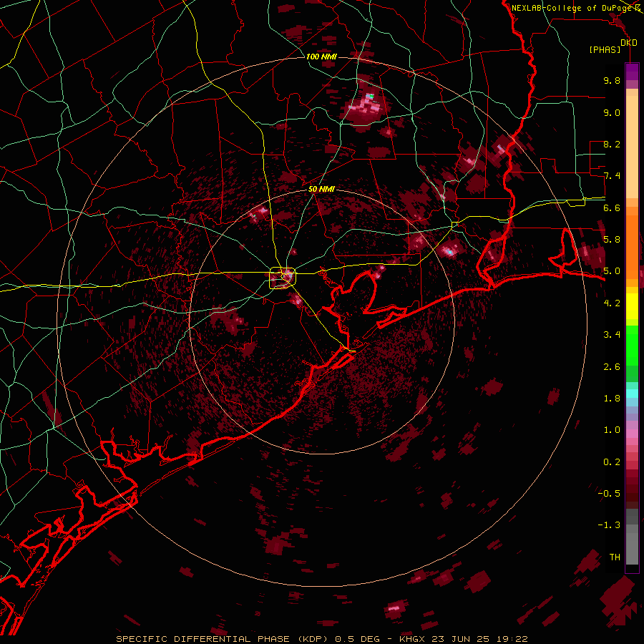Click the 0.2 scale label
The height and width of the screenshot is (644, 644).
point(612,462)
